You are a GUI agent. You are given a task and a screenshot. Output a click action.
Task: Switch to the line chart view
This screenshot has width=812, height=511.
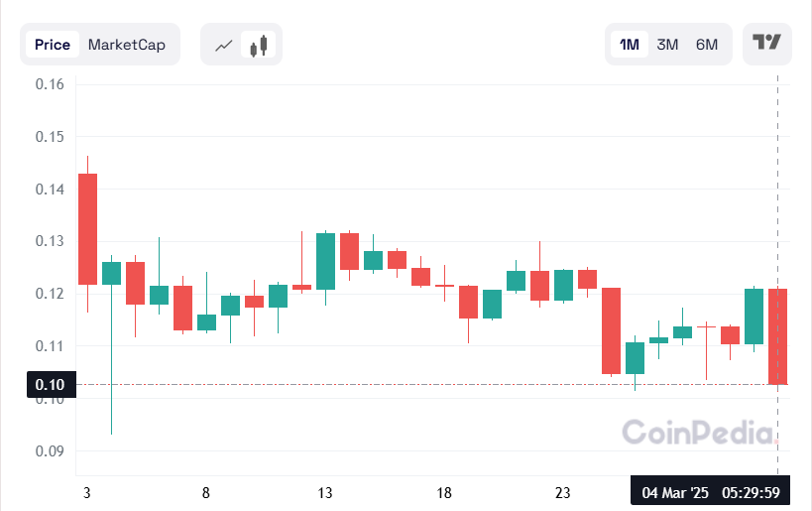coord(224,45)
